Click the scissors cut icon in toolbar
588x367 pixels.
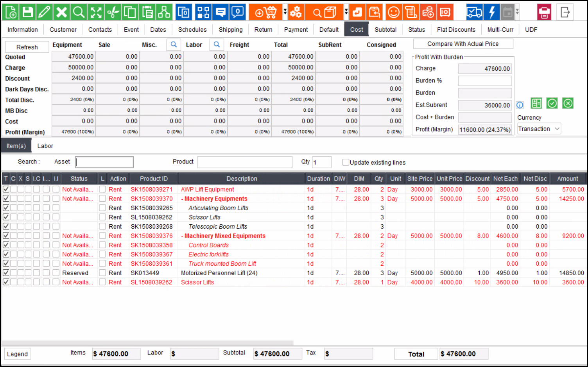(x=113, y=12)
